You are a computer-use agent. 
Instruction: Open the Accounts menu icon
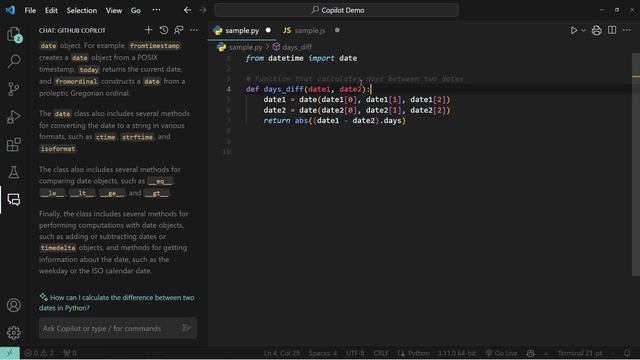14,305
